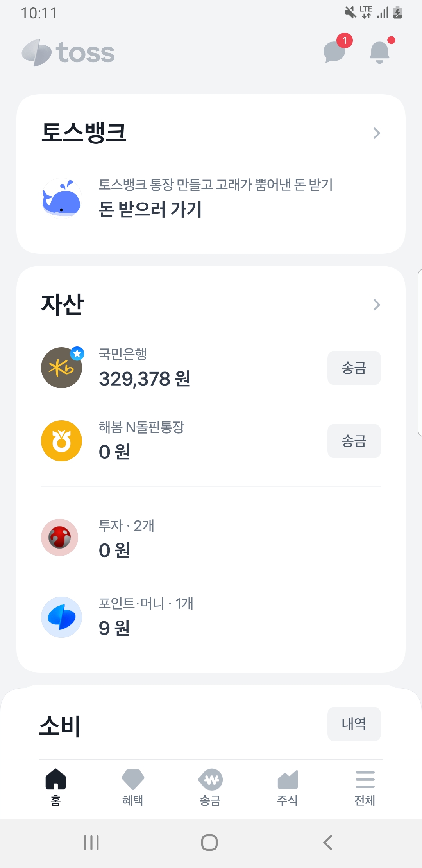Screen dimensions: 422x868
Task: Expand the 자산 section chevron
Action: pyautogui.click(x=377, y=305)
